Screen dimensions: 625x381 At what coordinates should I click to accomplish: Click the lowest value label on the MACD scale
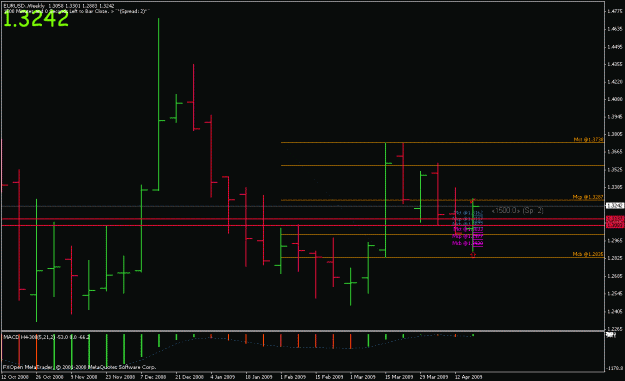615,369
